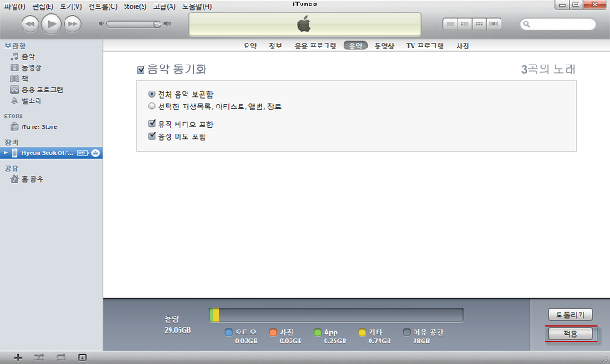Switch to list view button

click(450, 24)
